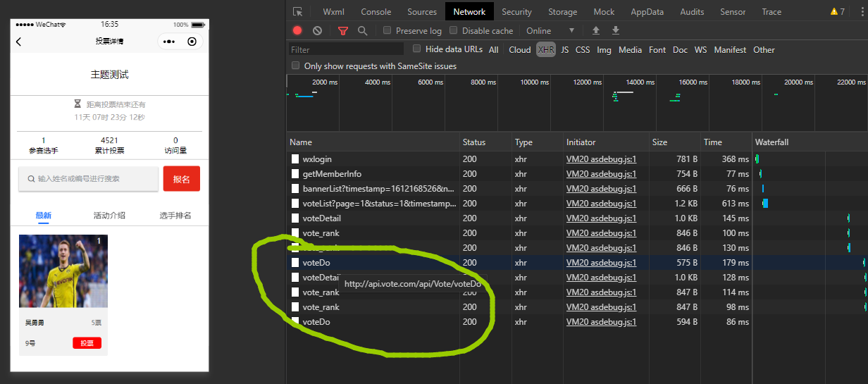
Task: Sort requests by Name column header
Action: [373, 142]
